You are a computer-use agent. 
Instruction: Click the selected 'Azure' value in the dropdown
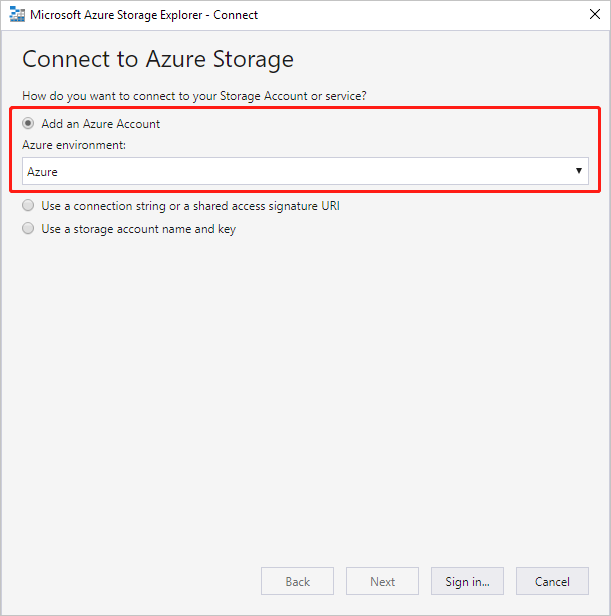pos(43,172)
